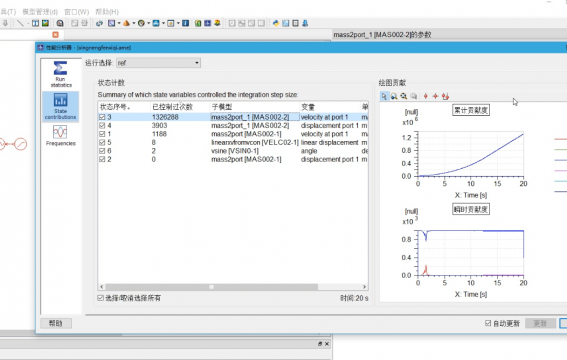The image size is (567, 360).
Task: Open run selection ref dropdown
Action: click(x=158, y=63)
